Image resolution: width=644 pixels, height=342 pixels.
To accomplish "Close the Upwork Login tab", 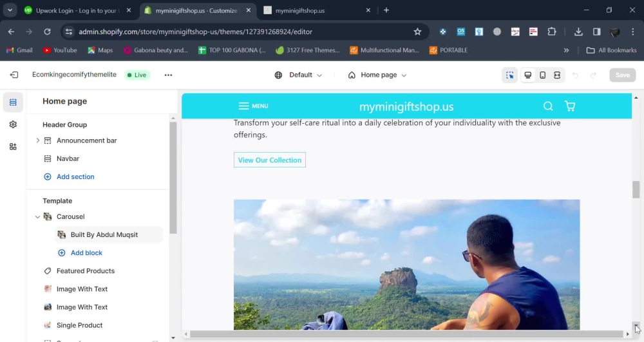I will point(129,11).
